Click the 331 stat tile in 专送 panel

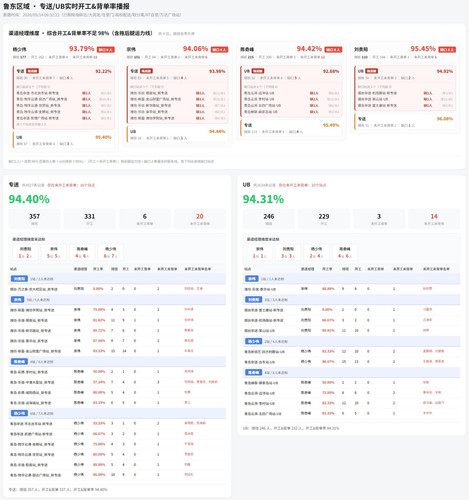point(89,219)
